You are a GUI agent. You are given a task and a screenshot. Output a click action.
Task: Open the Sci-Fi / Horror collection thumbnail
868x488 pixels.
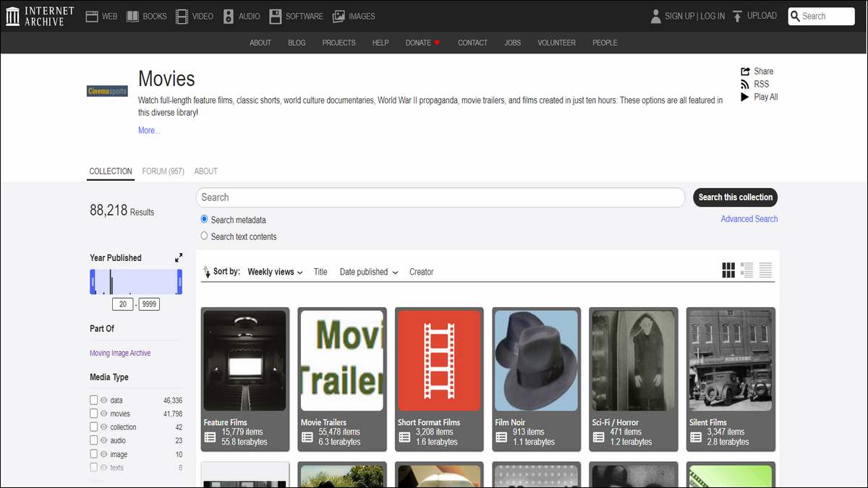tap(634, 361)
